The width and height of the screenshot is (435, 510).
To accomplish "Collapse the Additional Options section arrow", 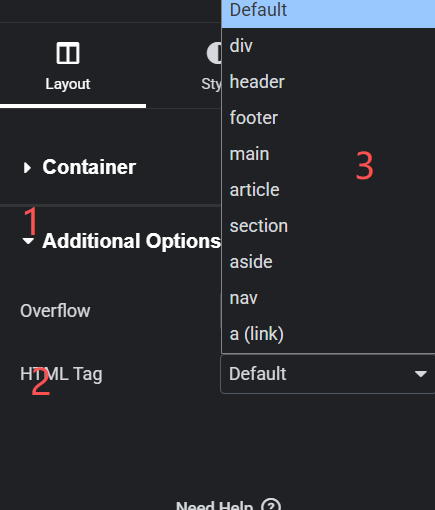I will [x=28, y=241].
